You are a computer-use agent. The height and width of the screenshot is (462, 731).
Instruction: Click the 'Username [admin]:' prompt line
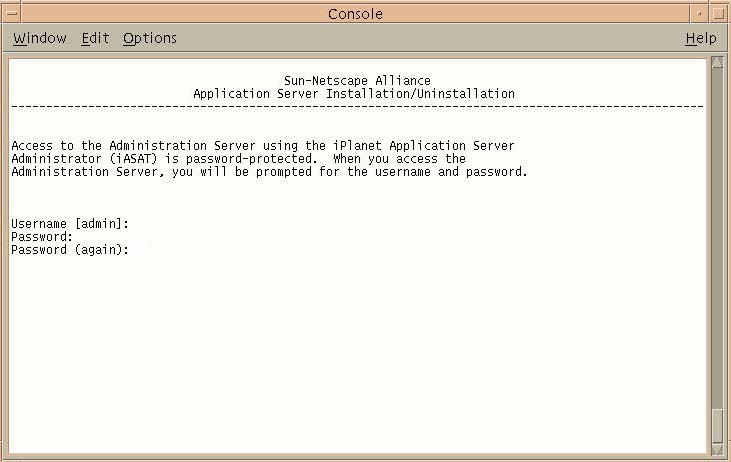70,224
